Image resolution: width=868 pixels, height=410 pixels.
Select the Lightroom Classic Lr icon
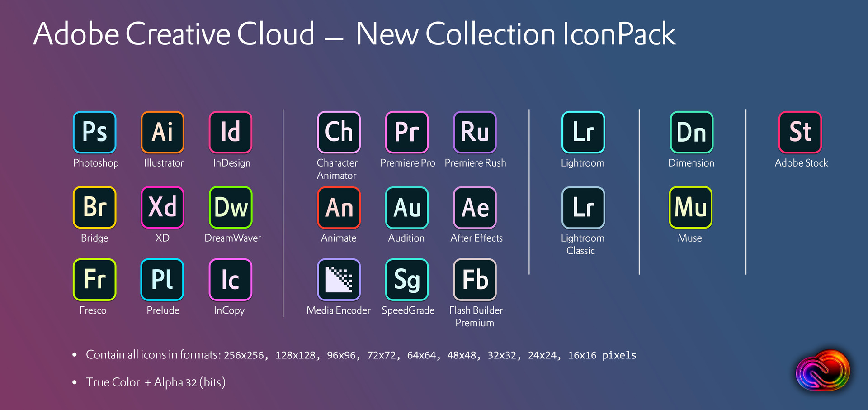tap(583, 207)
